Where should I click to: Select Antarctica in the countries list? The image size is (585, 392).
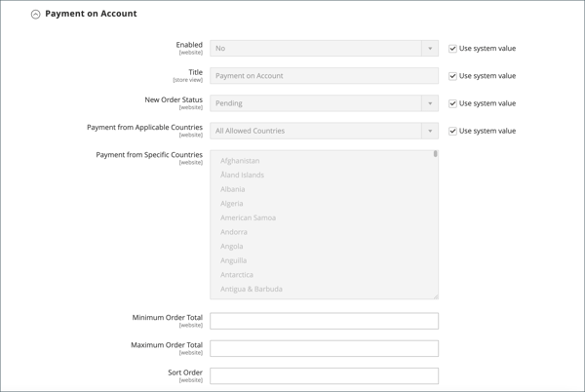pyautogui.click(x=237, y=275)
